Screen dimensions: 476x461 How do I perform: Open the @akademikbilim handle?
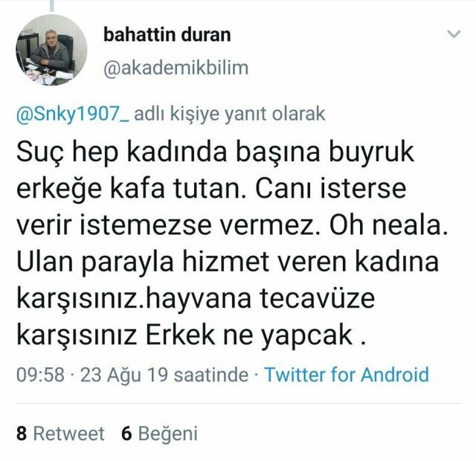[176, 68]
